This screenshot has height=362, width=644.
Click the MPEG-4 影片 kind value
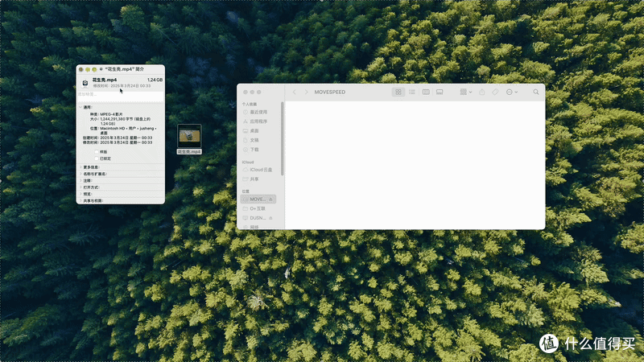pos(111,114)
